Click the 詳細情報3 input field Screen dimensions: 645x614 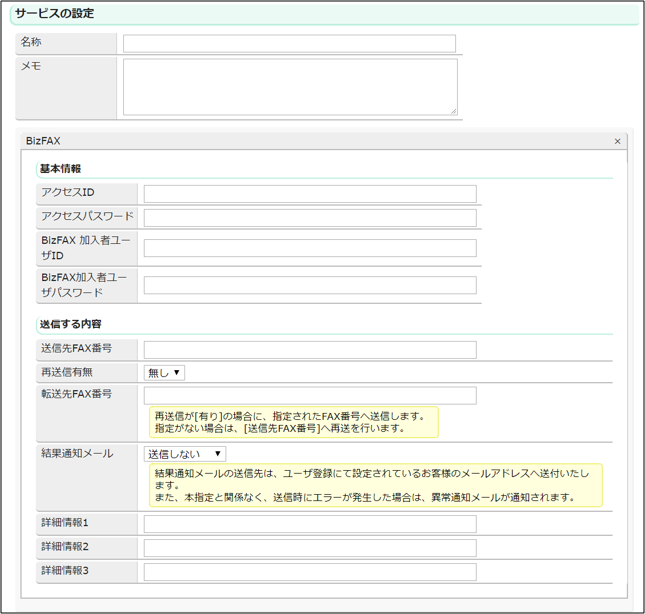tap(310, 572)
